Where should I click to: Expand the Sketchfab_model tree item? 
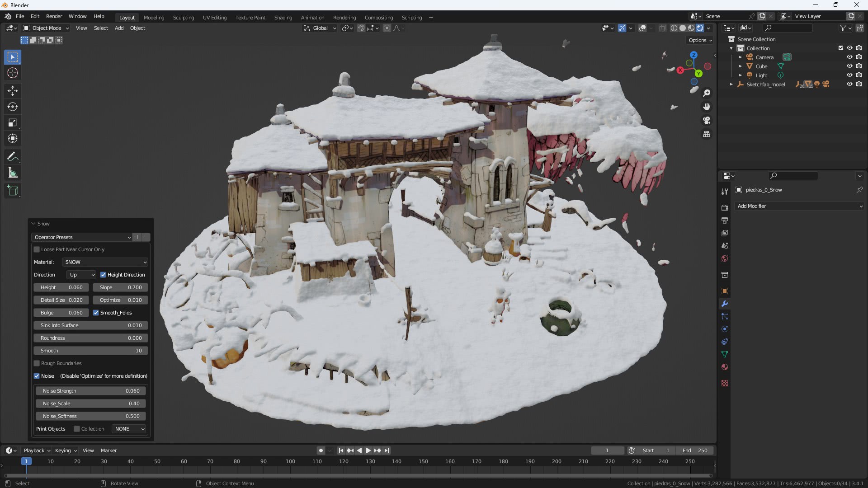tap(731, 84)
